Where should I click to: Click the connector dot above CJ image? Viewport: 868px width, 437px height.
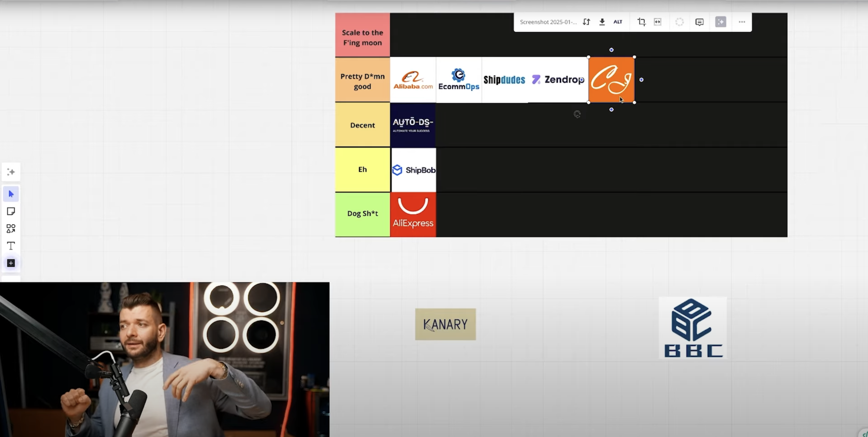coord(611,50)
